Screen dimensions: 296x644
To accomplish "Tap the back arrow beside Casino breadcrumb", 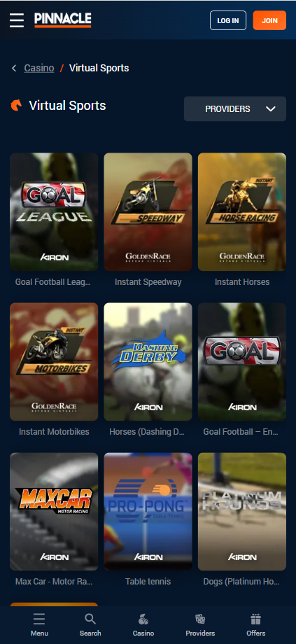I will [x=14, y=68].
